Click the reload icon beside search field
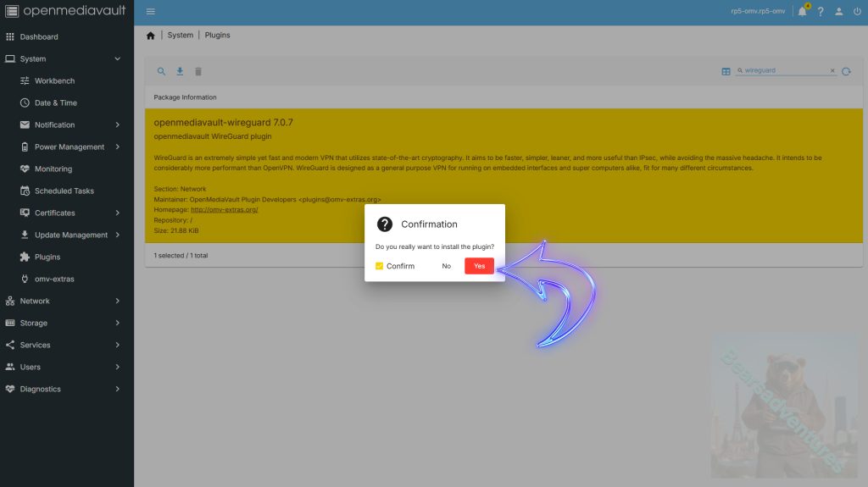The image size is (868, 487). [x=846, y=72]
